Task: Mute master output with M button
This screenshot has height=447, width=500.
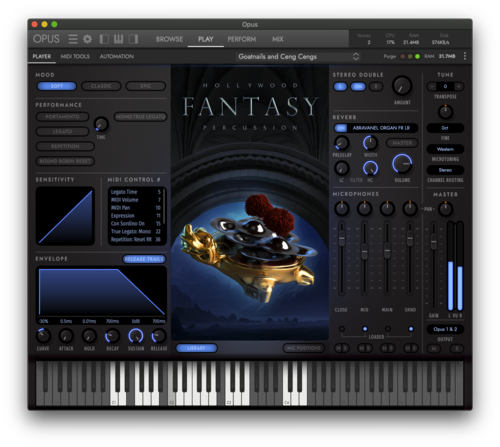Action: coord(434,349)
